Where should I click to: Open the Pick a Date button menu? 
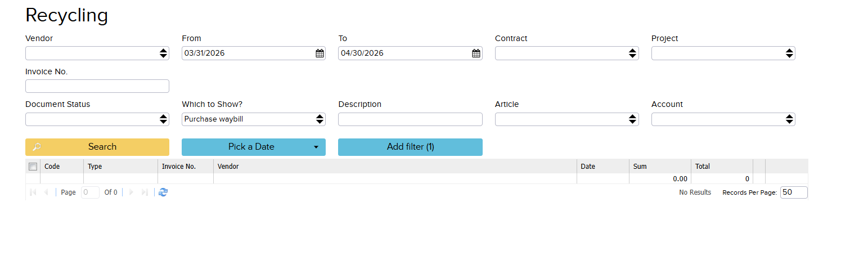(253, 147)
